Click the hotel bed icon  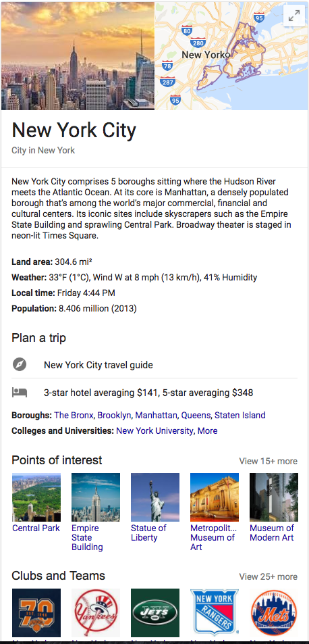(20, 392)
